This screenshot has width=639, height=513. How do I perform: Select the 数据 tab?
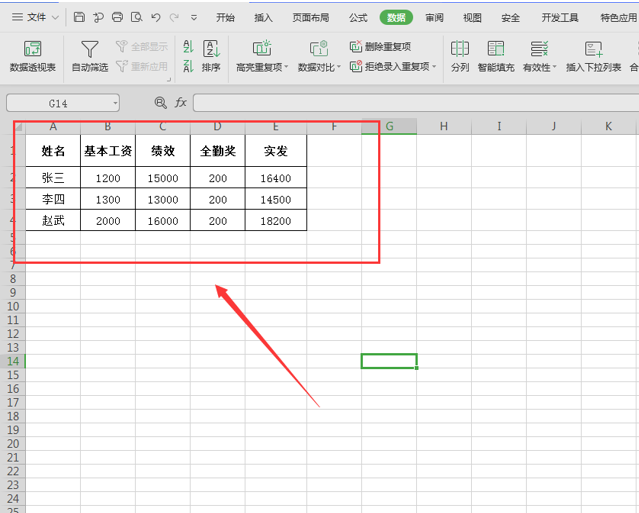pyautogui.click(x=396, y=18)
